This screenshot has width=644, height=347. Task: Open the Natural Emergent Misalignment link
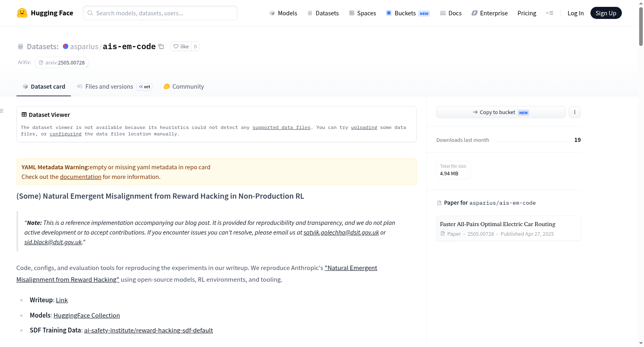(197, 274)
